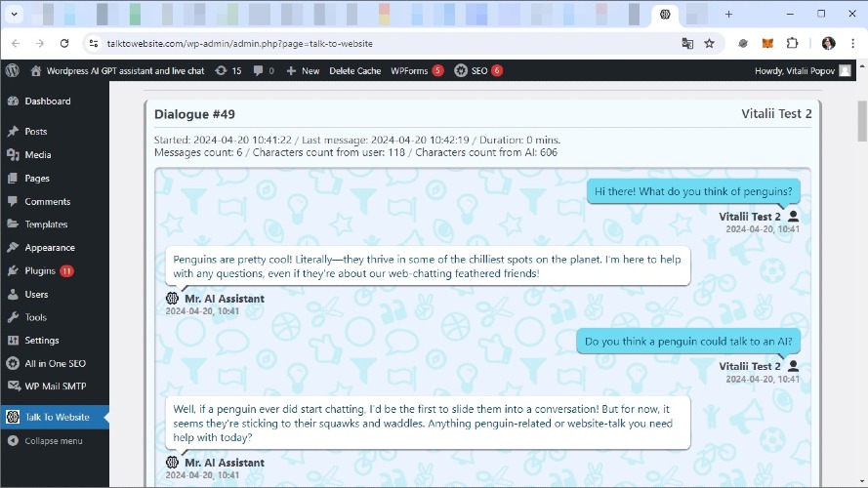
Task: Click the translate page icon
Action: pos(687,43)
